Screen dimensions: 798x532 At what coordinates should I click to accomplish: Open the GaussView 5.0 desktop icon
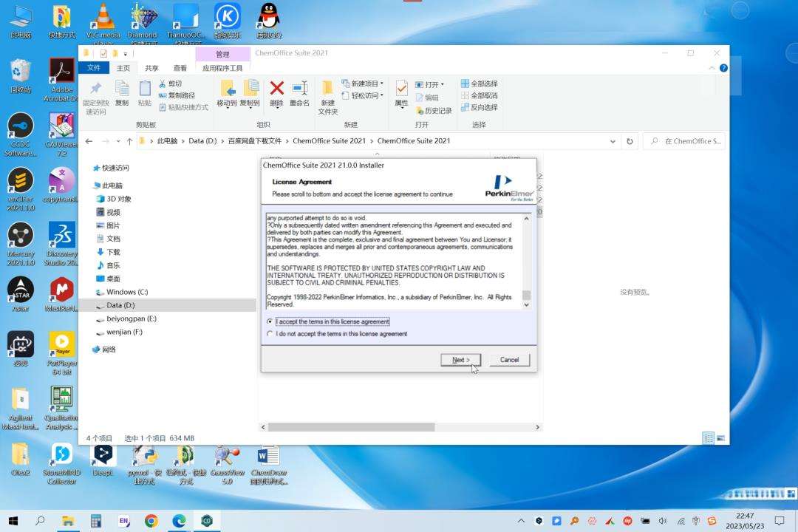[227, 465]
